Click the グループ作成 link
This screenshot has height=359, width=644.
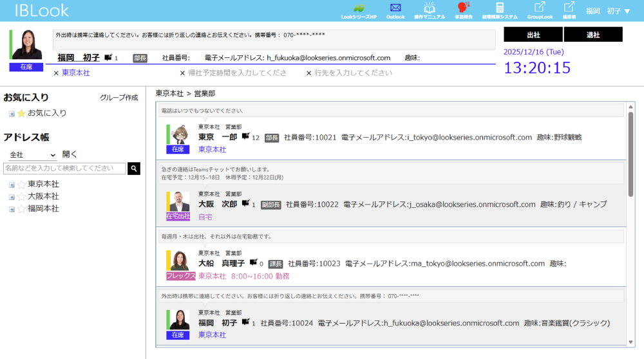tap(118, 98)
